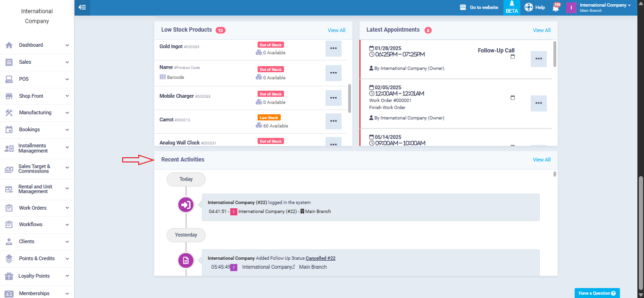
Task: Open options menu for Carrot product
Action: 333,121
